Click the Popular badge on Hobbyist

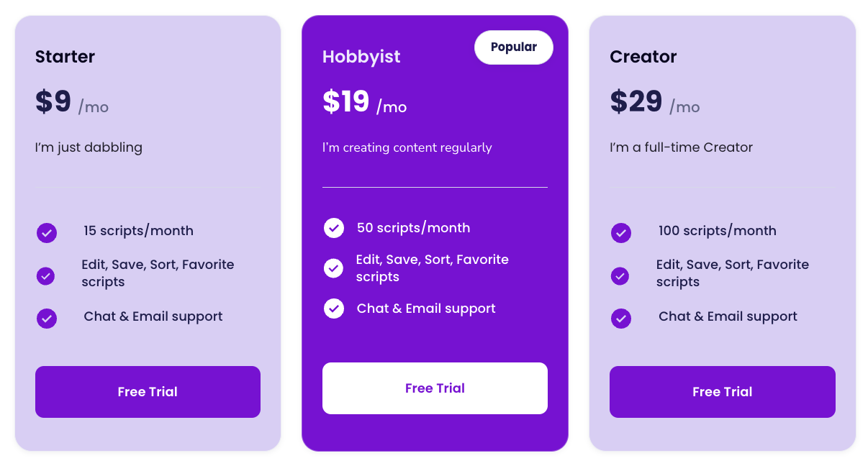tap(514, 47)
